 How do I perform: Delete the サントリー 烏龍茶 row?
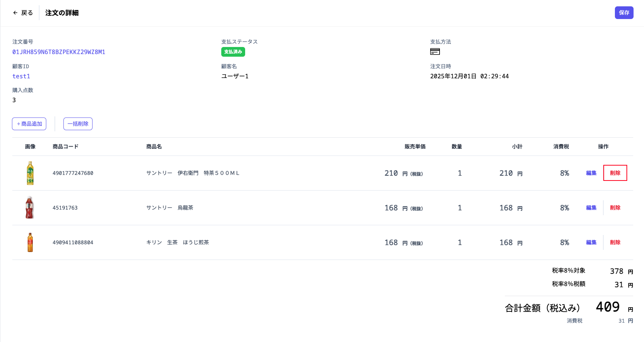tap(615, 208)
